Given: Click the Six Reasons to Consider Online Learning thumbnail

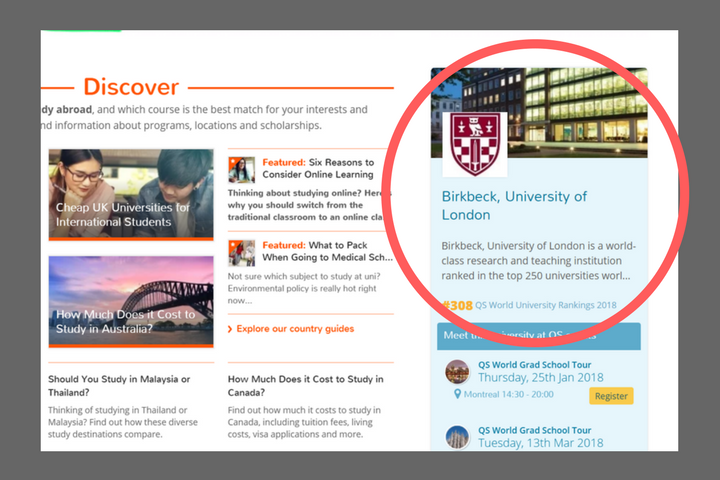Looking at the screenshot, I should [x=242, y=169].
